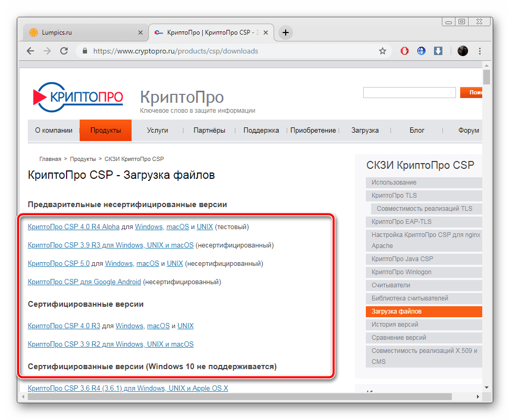The height and width of the screenshot is (420, 510).
Task: Open the Продукты navigation menu item
Action: pyautogui.click(x=105, y=131)
